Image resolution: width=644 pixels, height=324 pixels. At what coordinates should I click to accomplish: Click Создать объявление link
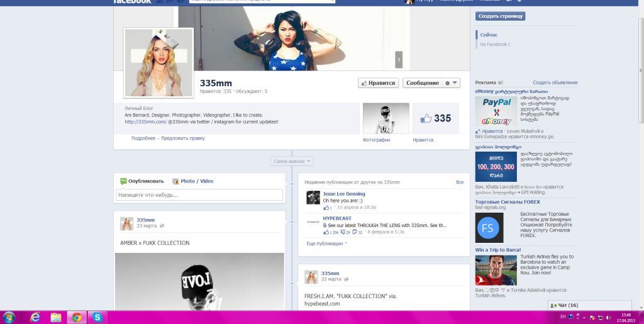click(555, 82)
